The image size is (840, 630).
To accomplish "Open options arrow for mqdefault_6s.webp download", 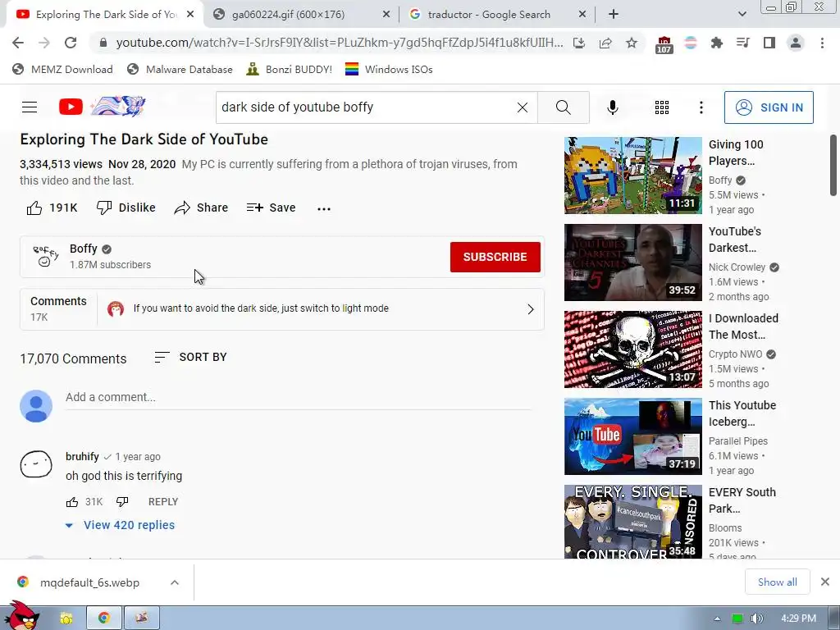I will coord(175,582).
